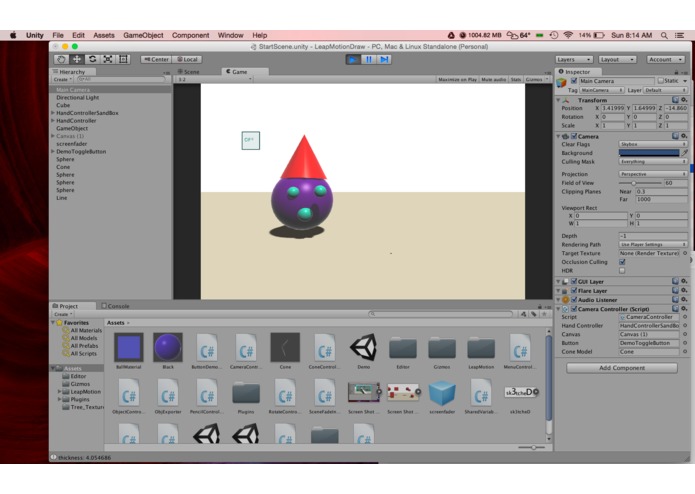Click the Step frame button
Screen dimensions: 695x494
click(384, 59)
